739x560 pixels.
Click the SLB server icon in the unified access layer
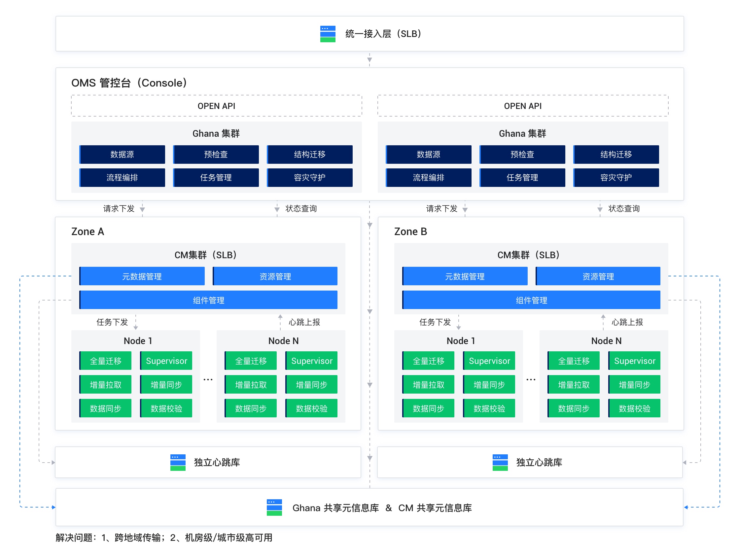click(328, 34)
